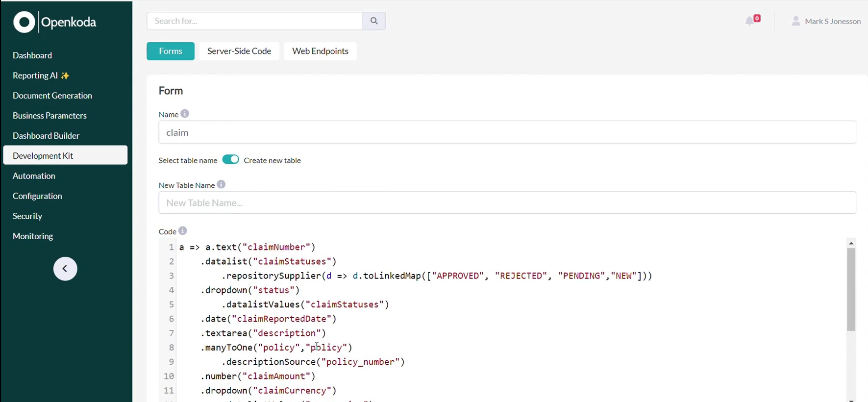Click the code editor scrollbar thumb

pos(851,289)
